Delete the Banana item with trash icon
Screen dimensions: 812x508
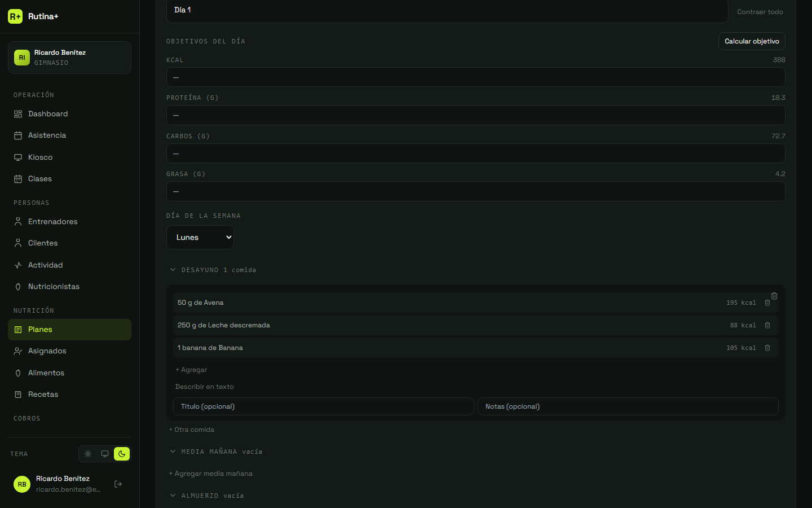[x=767, y=348]
